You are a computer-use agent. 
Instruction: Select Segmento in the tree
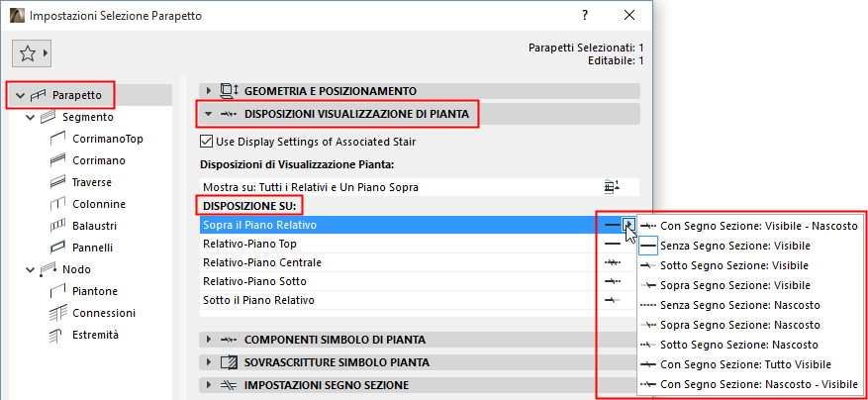[88, 117]
